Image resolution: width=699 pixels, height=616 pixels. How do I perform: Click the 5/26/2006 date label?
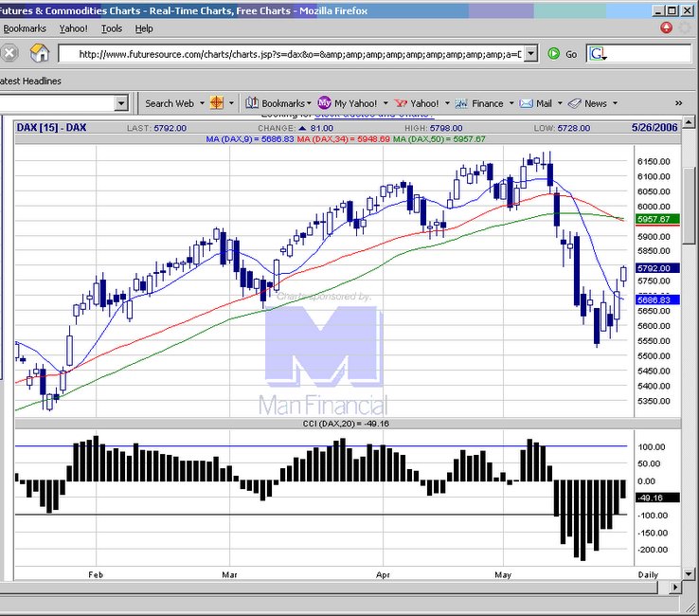[x=654, y=128]
